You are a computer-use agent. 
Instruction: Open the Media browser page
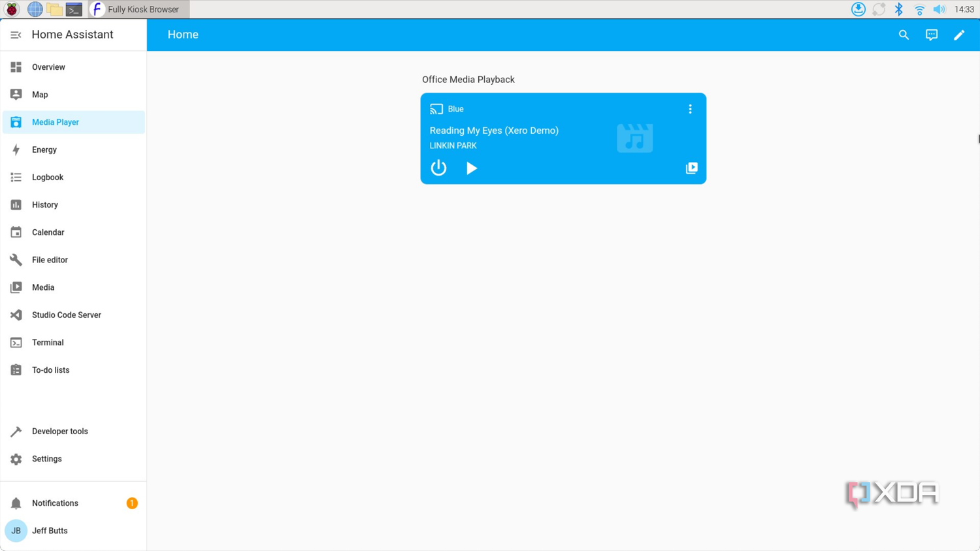pyautogui.click(x=74, y=287)
